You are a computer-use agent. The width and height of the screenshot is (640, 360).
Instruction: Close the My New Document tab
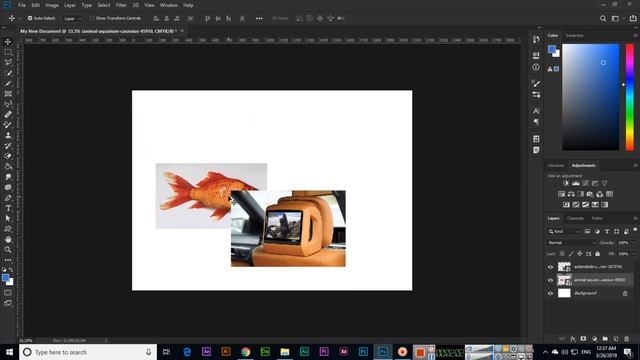tap(182, 31)
